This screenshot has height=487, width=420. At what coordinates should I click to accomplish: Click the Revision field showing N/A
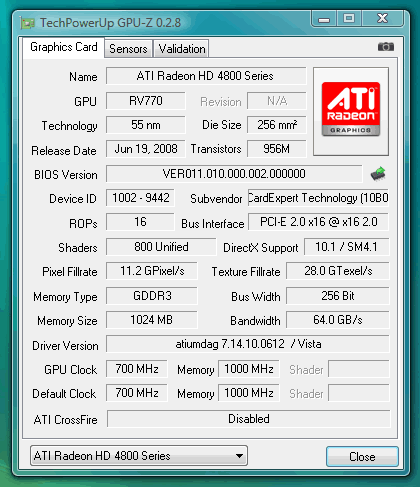click(277, 101)
